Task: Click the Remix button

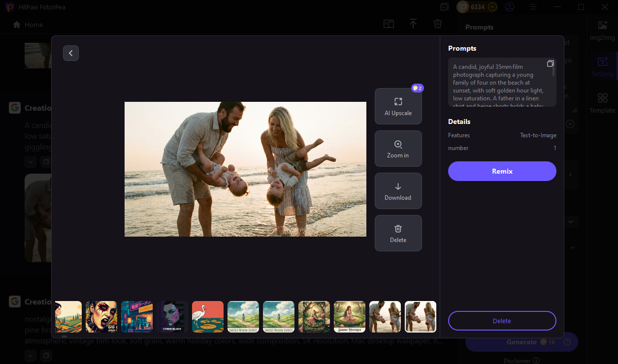Action: [x=502, y=171]
